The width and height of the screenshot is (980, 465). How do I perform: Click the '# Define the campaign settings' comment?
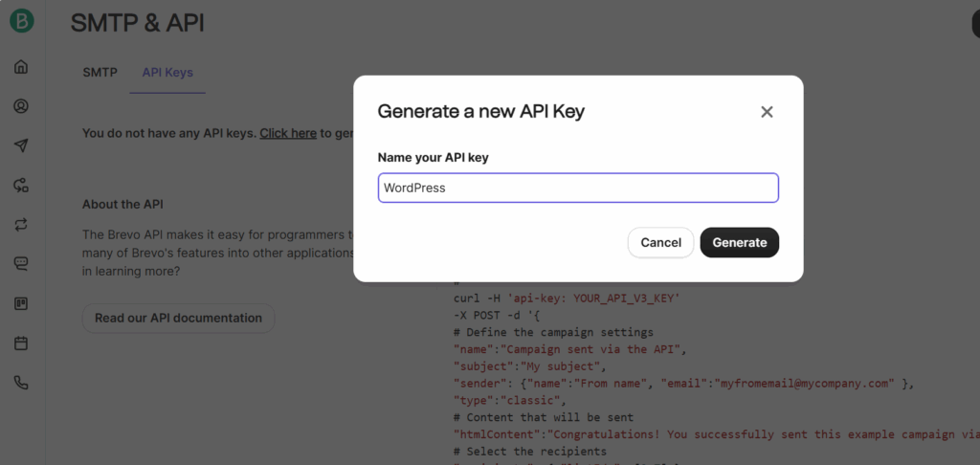point(554,332)
